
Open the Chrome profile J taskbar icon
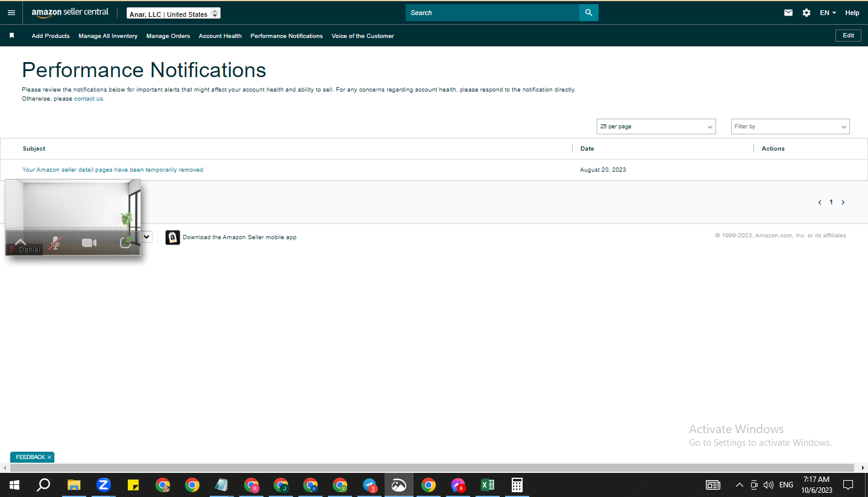[x=281, y=485]
